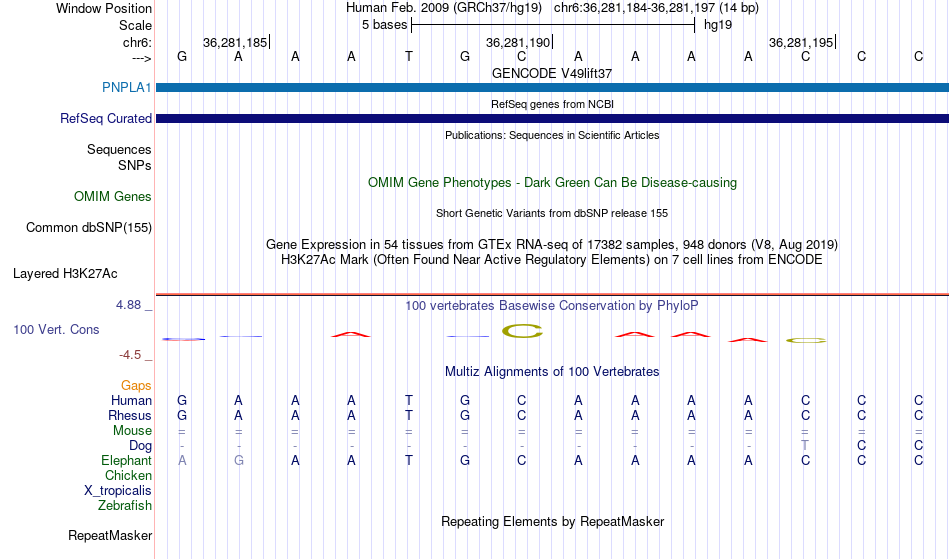Screen dimensions: 950x559
Task: Select the RefSeq Curated dark blue bar
Action: click(552, 118)
